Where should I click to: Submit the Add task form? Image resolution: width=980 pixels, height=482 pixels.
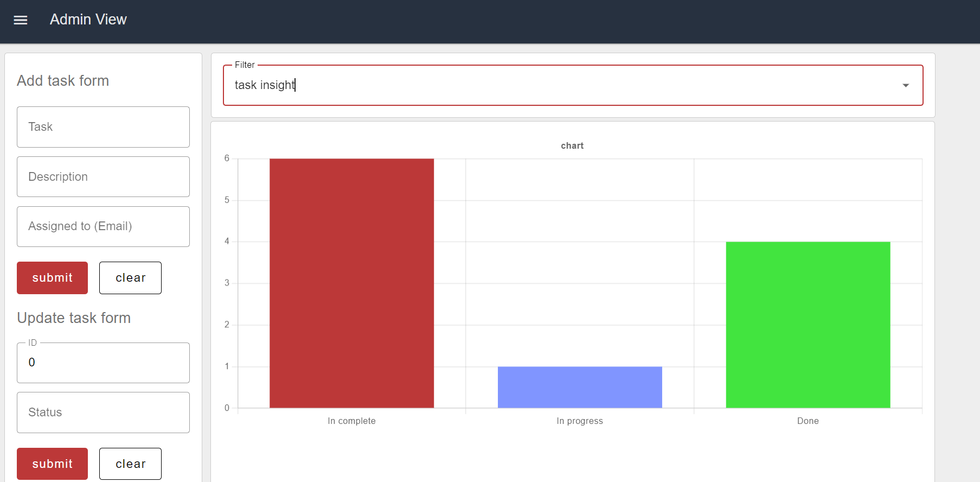[x=52, y=278]
